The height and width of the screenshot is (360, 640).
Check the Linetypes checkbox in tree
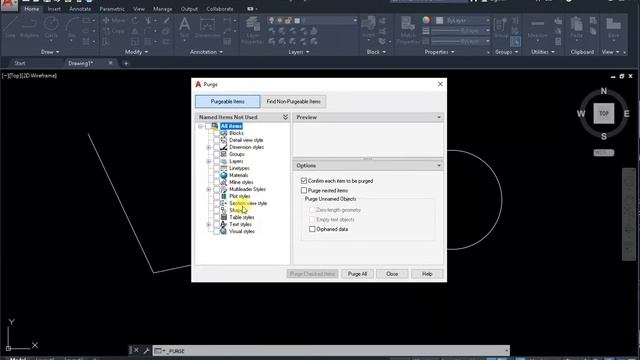[216, 168]
